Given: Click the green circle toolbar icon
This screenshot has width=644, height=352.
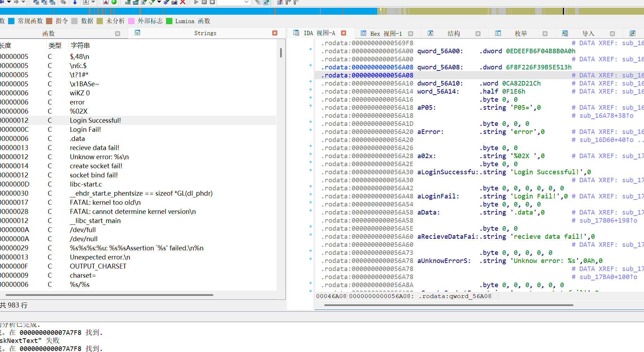Looking at the screenshot, I should pos(114,2).
